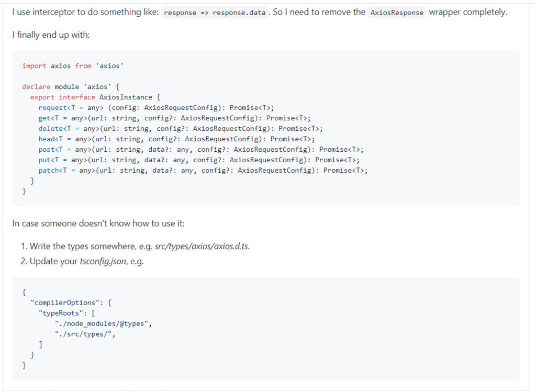Click the '"compilerOptions": {' line
This screenshot has height=392, width=536.
(x=71, y=303)
